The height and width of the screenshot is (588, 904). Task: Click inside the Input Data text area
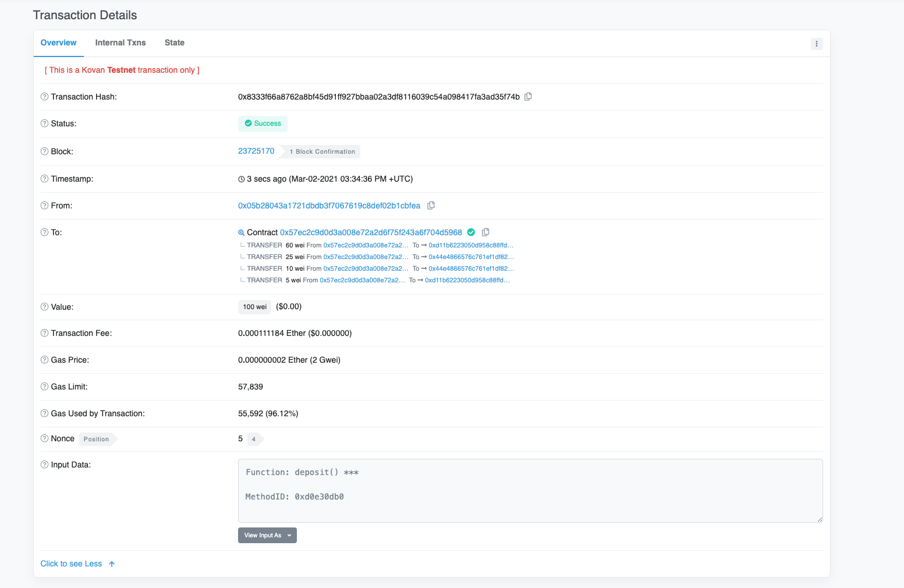click(530, 491)
